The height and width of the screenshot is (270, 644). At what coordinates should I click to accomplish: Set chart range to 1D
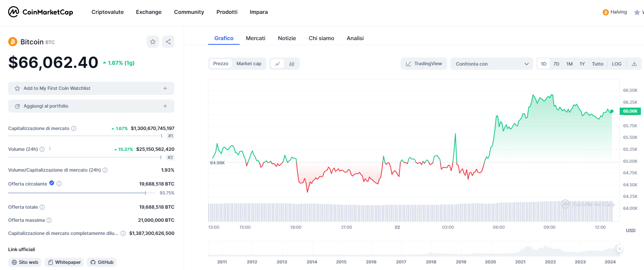pyautogui.click(x=544, y=64)
